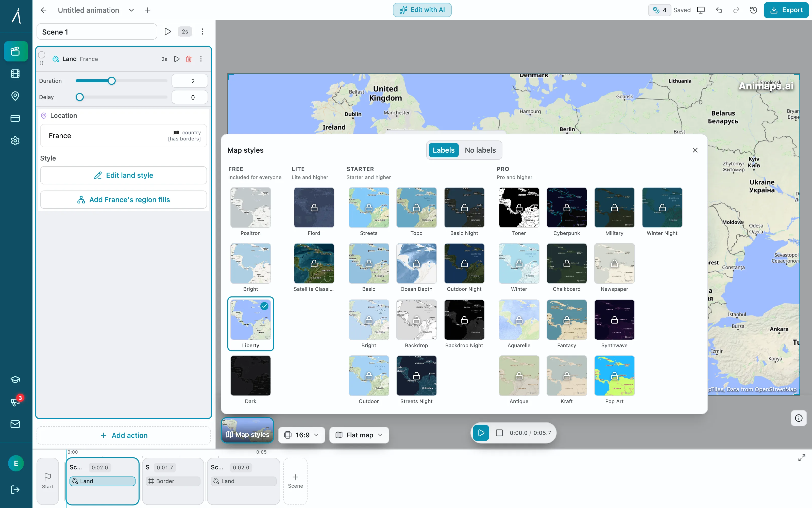Play Scene 1 preview triangle
The image size is (812, 508).
[x=168, y=31]
